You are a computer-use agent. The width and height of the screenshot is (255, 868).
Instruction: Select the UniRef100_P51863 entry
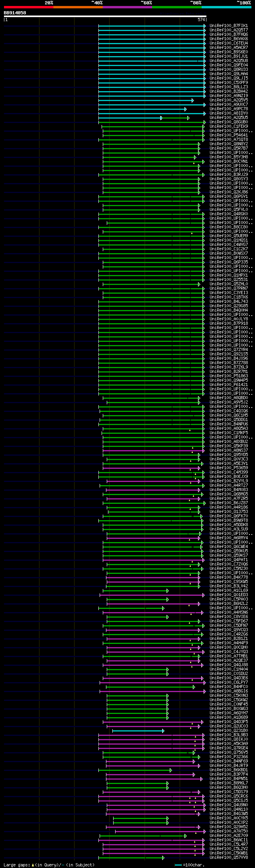[229, 376]
